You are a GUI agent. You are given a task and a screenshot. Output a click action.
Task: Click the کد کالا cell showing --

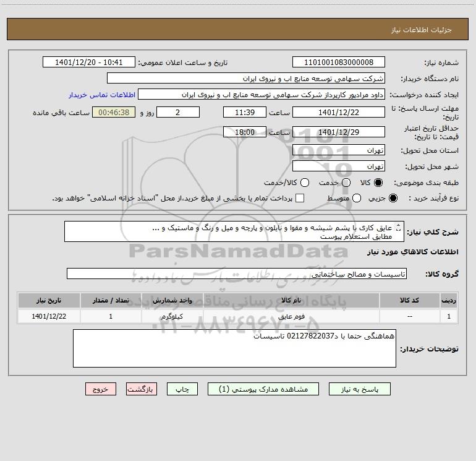point(409,316)
